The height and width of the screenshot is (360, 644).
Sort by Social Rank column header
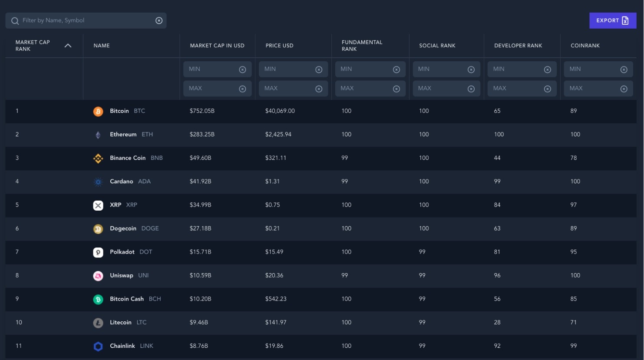point(437,46)
